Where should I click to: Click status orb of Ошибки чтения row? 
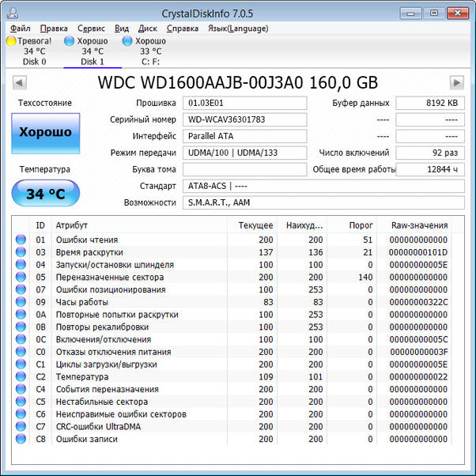21,240
